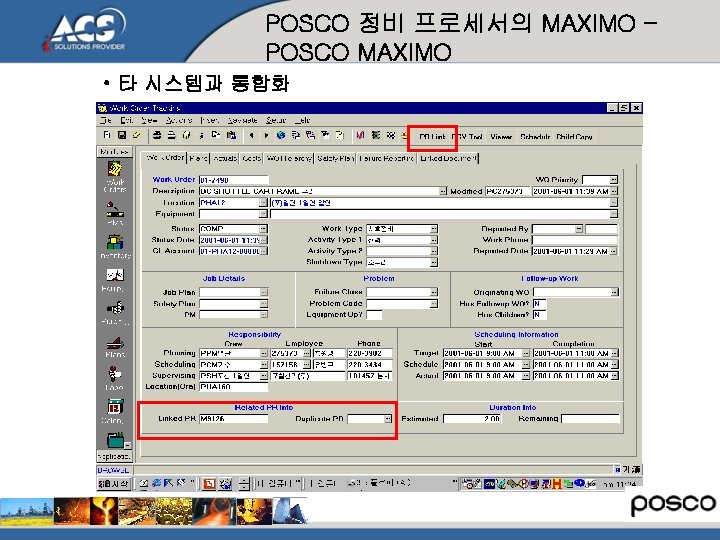The width and height of the screenshot is (720, 540).
Task: Click the taskbar clock
Action: tap(620, 484)
